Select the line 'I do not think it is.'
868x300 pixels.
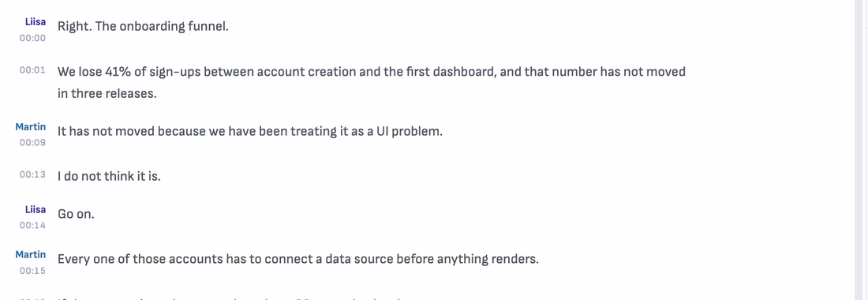pos(109,177)
